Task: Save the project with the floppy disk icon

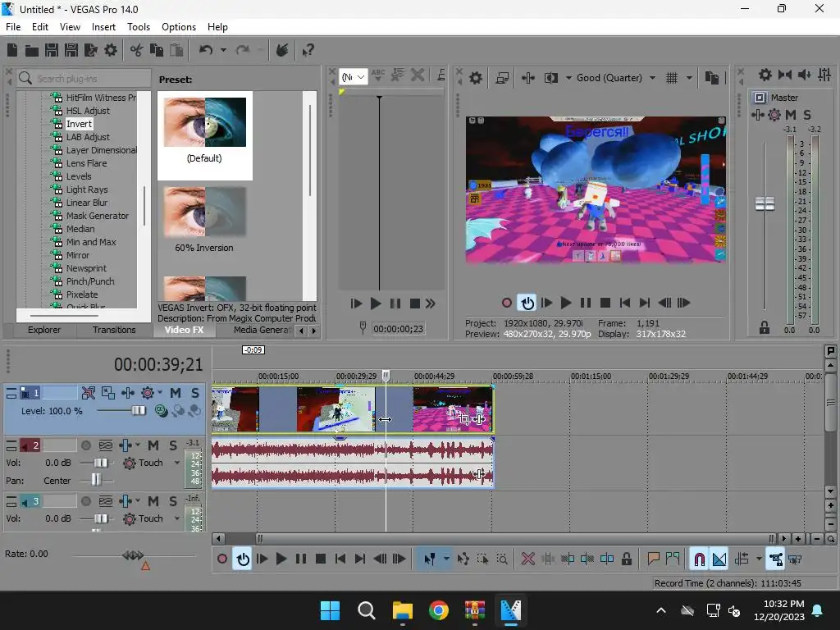Action: point(52,50)
